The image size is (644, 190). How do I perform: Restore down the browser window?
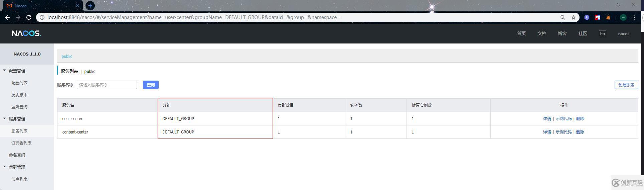tap(618, 5)
